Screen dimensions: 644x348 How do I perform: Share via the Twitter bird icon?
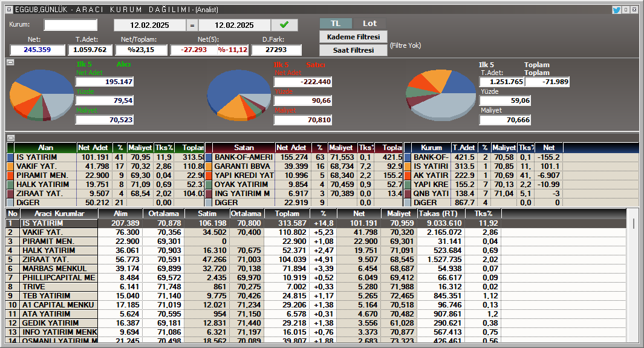[616, 10]
